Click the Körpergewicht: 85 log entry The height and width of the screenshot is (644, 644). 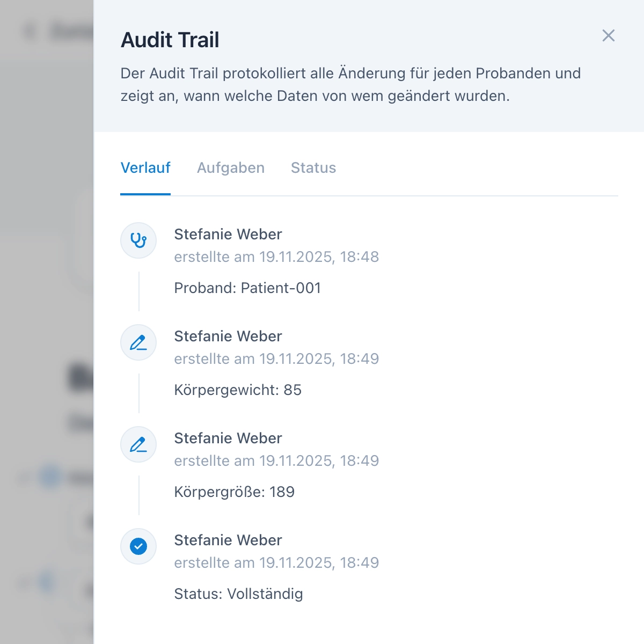click(238, 390)
